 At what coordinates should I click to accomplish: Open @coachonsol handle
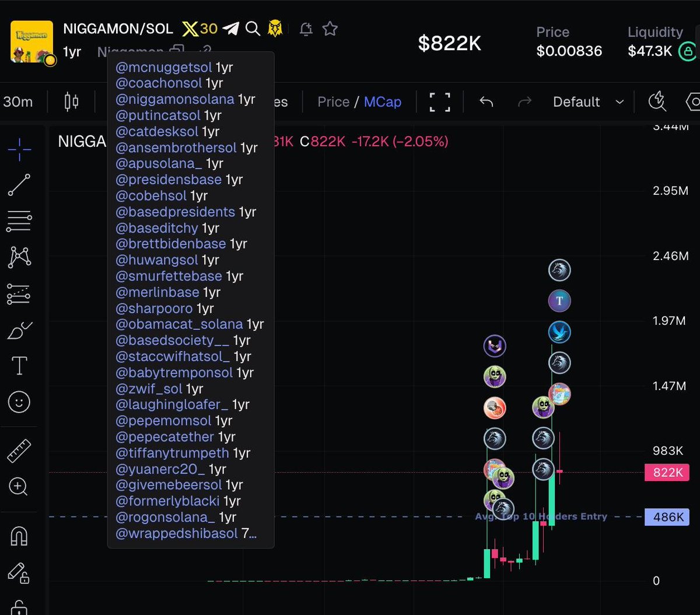coord(159,83)
